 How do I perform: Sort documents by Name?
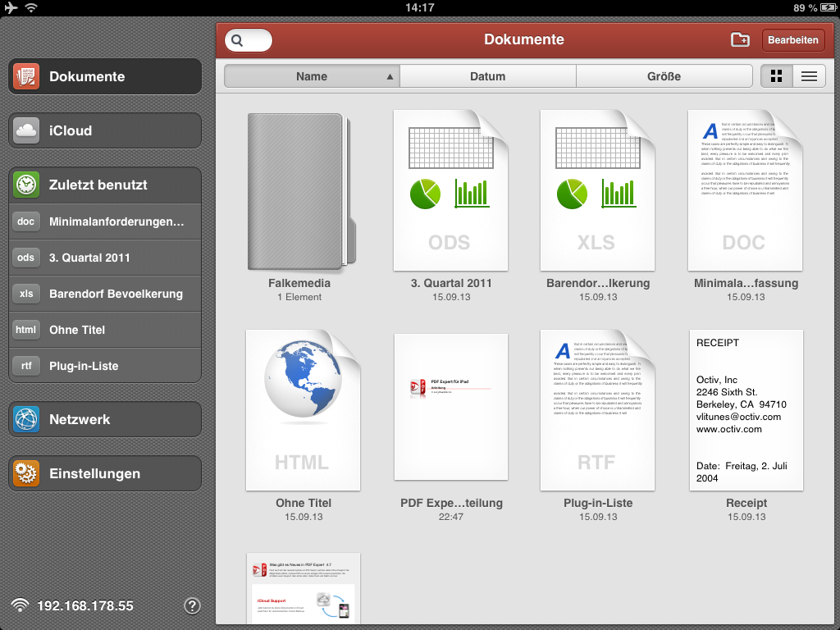312,76
